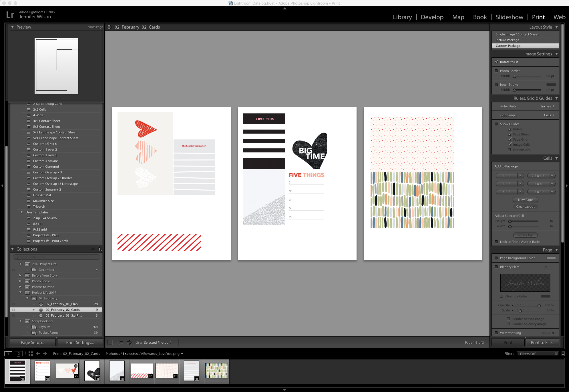The width and height of the screenshot is (569, 392).
Task: Click the plus icon in Collections header
Action: click(100, 249)
